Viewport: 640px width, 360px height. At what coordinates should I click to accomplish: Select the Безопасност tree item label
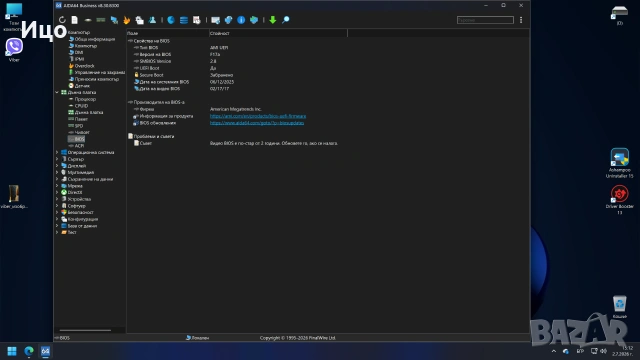tap(80, 212)
